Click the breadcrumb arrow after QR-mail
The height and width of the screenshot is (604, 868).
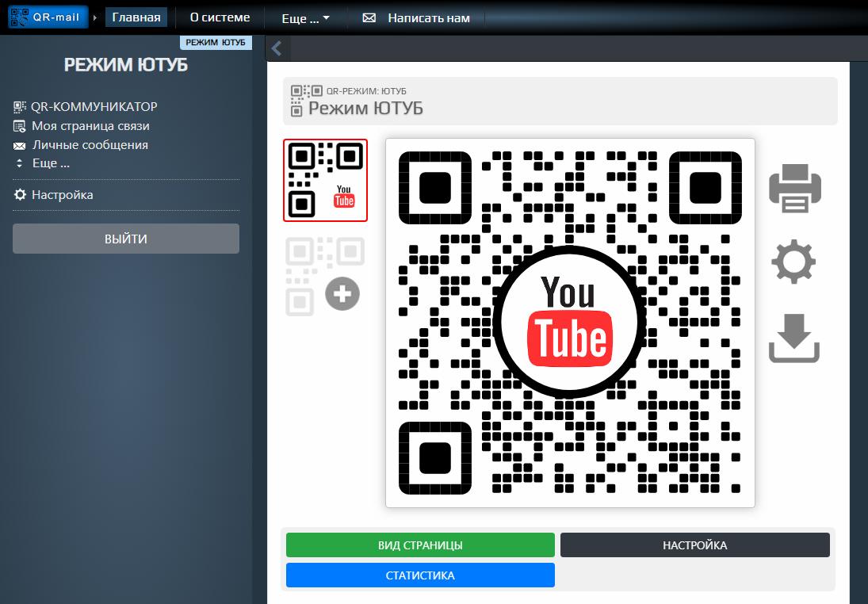(x=95, y=17)
